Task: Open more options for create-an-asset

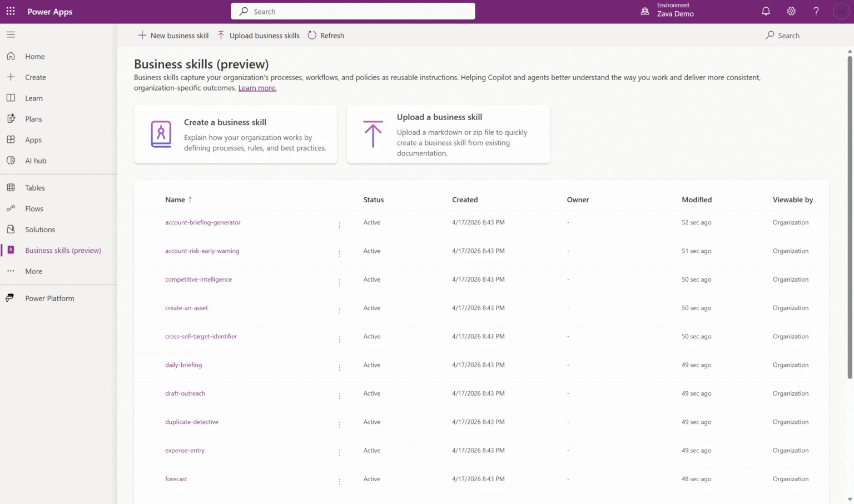Action: tap(339, 311)
